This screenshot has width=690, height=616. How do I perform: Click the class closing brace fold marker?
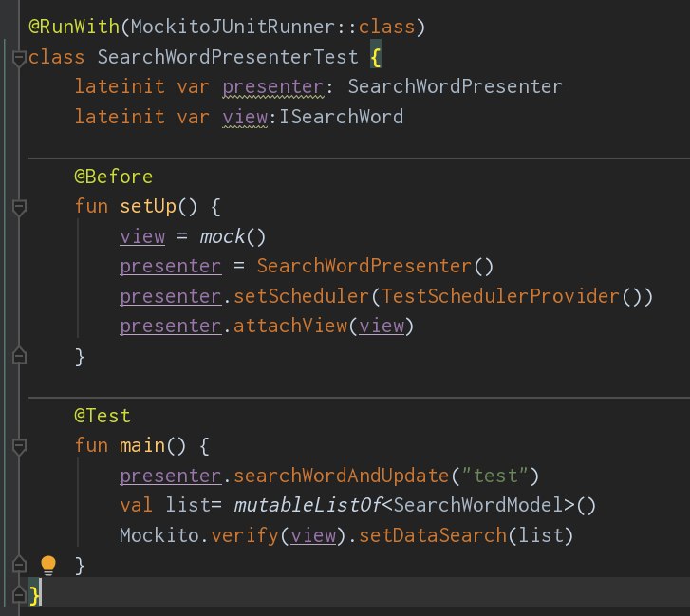(19, 594)
